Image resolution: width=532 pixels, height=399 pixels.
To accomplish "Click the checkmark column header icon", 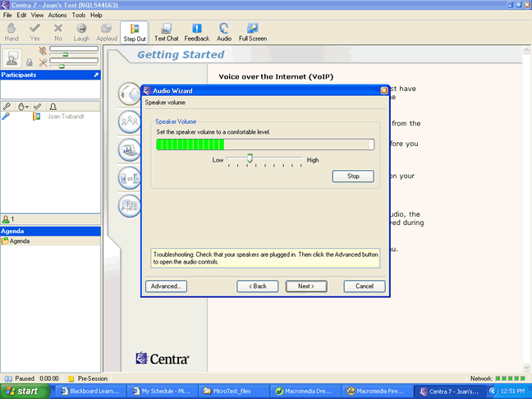I will [x=37, y=107].
